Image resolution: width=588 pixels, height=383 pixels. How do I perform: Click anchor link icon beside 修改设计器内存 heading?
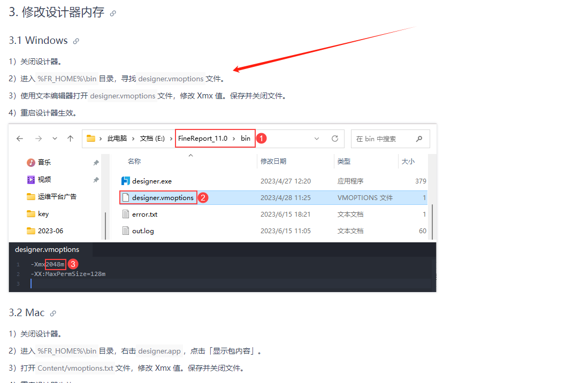coord(113,13)
